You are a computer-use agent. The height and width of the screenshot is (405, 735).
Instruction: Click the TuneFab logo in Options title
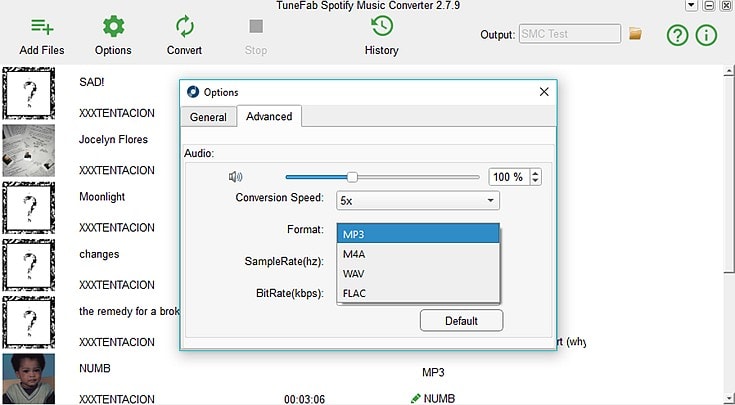[193, 92]
